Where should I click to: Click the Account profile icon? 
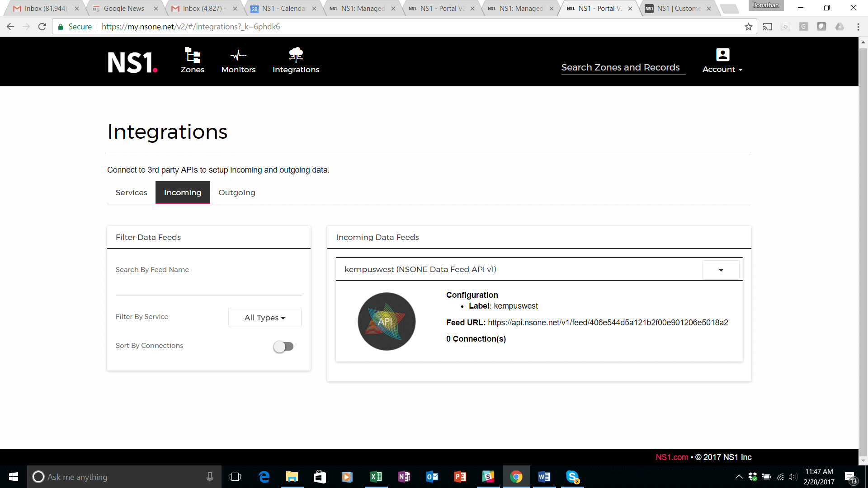[x=722, y=55]
